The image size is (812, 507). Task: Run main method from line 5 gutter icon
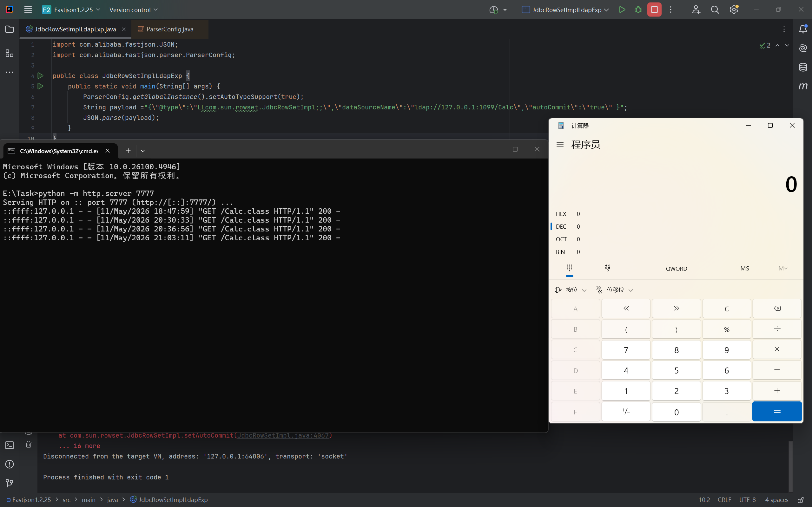pos(40,86)
